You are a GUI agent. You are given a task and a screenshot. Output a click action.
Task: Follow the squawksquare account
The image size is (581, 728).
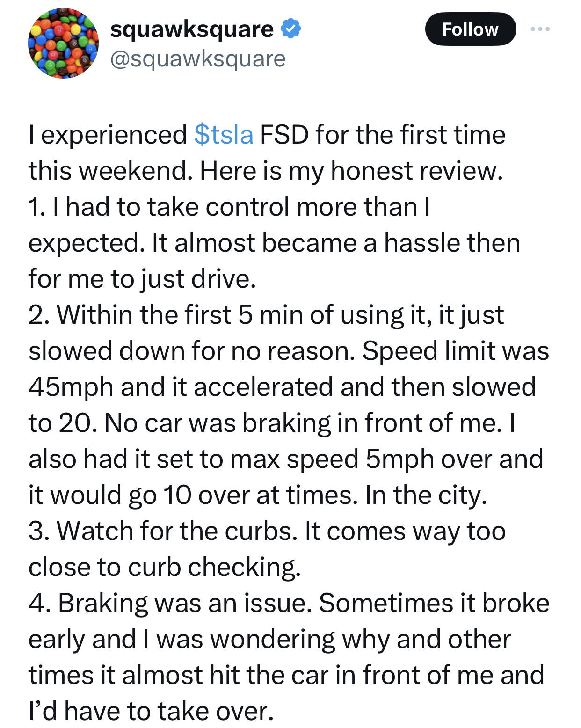(470, 29)
